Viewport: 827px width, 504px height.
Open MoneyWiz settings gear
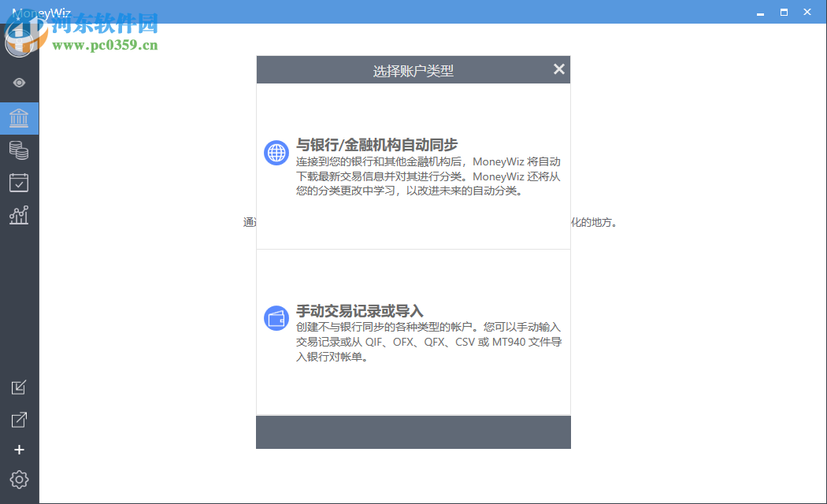19,480
